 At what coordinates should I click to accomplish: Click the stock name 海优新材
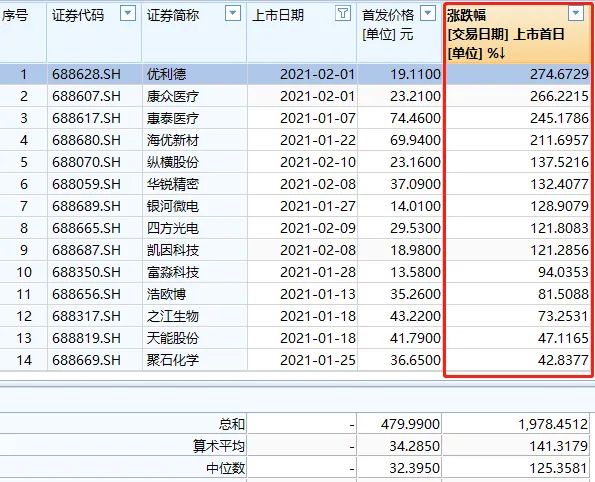click(173, 140)
